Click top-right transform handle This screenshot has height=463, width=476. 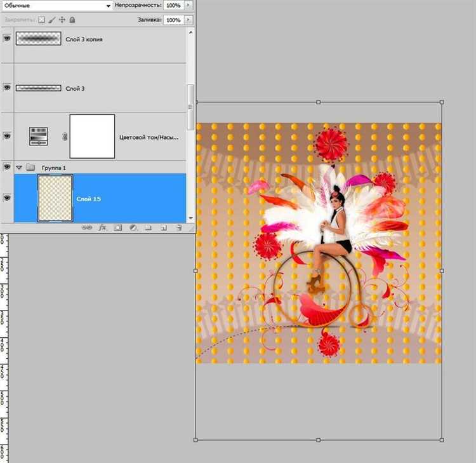tap(442, 102)
